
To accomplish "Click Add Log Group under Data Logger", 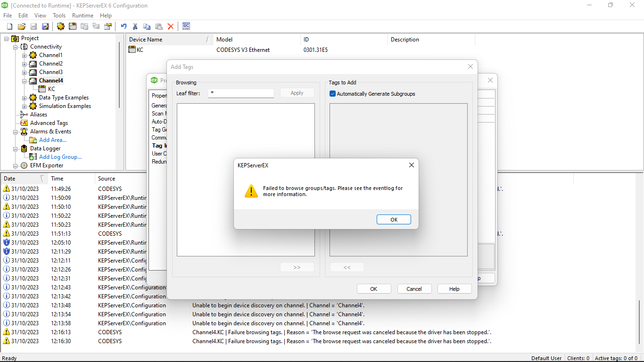I will pyautogui.click(x=60, y=157).
